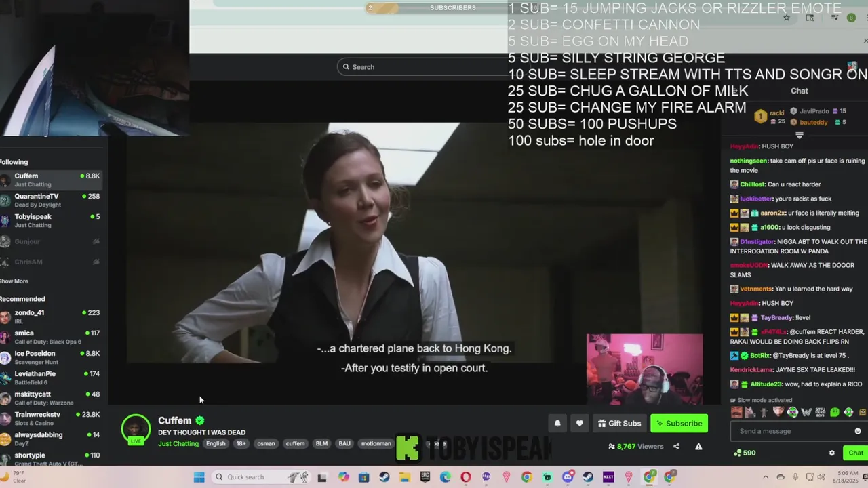Open Trainwreckstv recommended channel
The image size is (868, 488).
[x=51, y=418]
